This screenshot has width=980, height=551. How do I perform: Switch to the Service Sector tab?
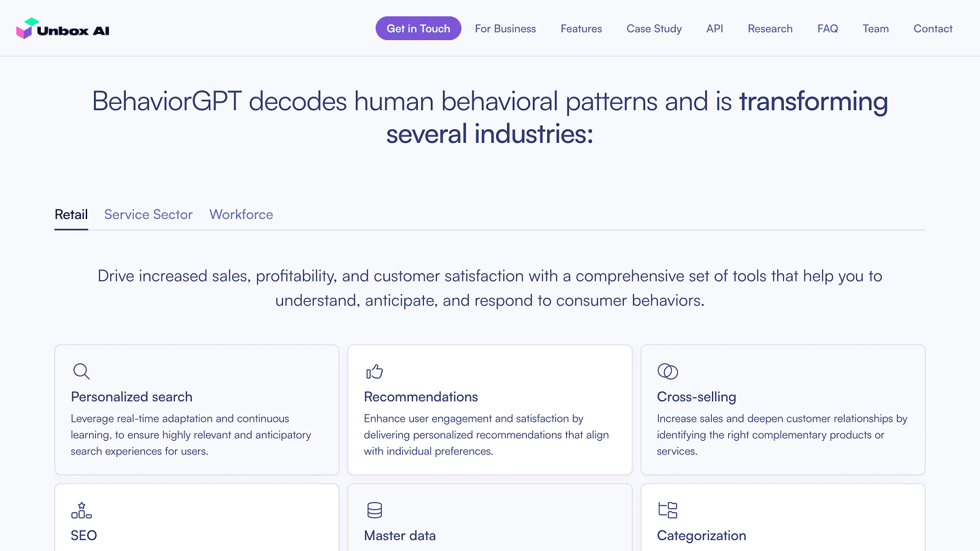coord(148,214)
